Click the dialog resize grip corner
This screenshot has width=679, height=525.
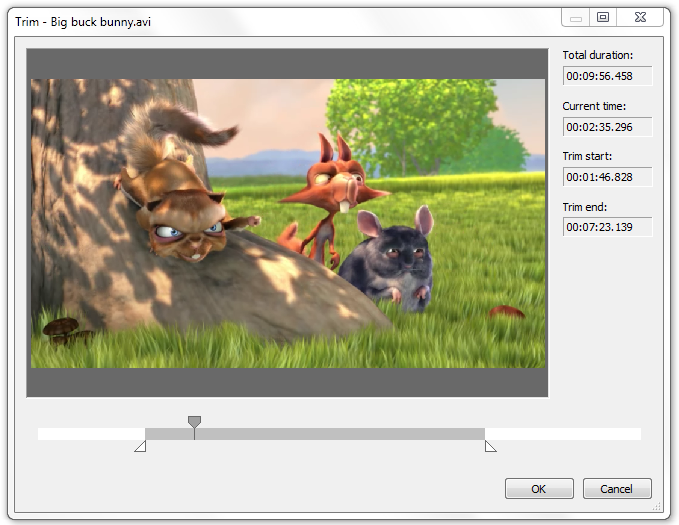(657, 506)
